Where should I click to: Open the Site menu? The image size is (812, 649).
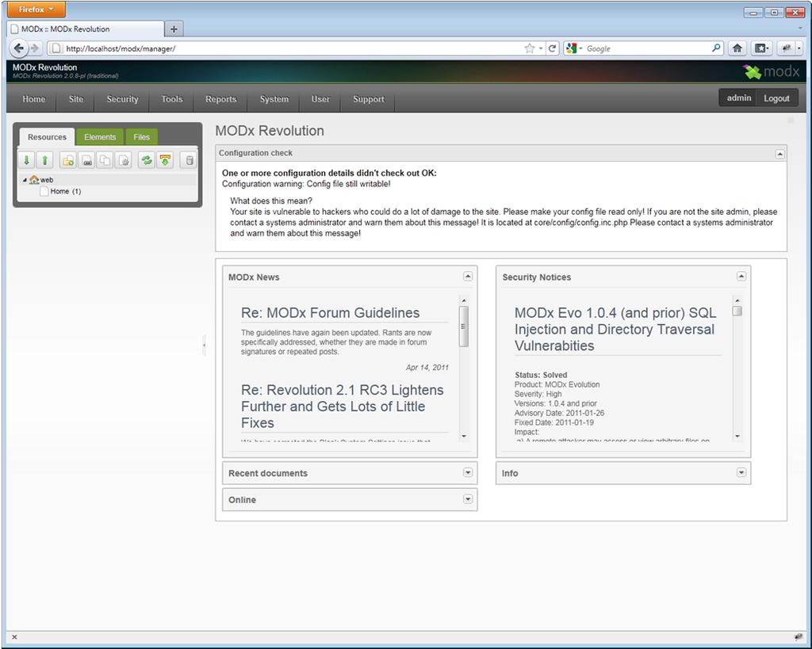(75, 99)
